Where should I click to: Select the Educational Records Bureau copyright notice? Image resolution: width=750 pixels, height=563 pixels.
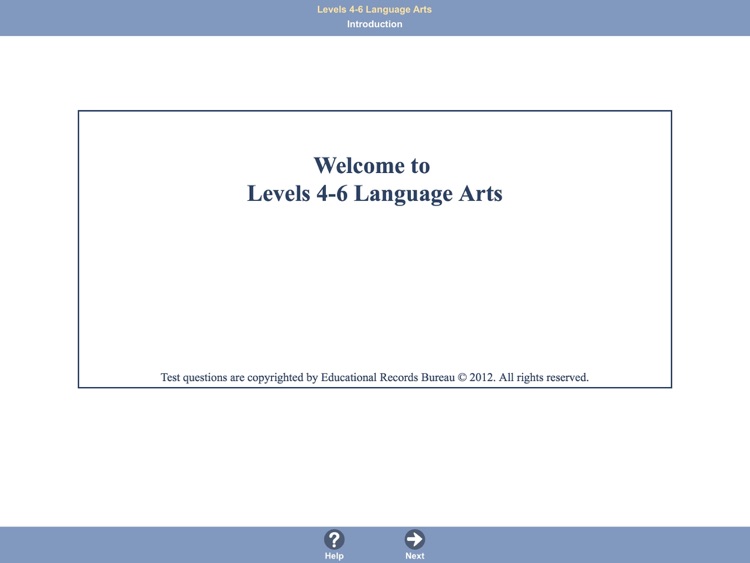pos(375,377)
